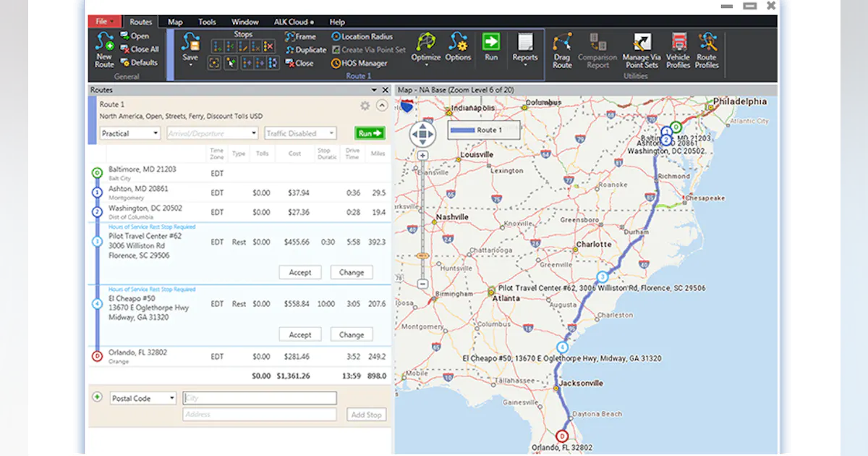Open the Save dropdown in ribbon

[190, 65]
